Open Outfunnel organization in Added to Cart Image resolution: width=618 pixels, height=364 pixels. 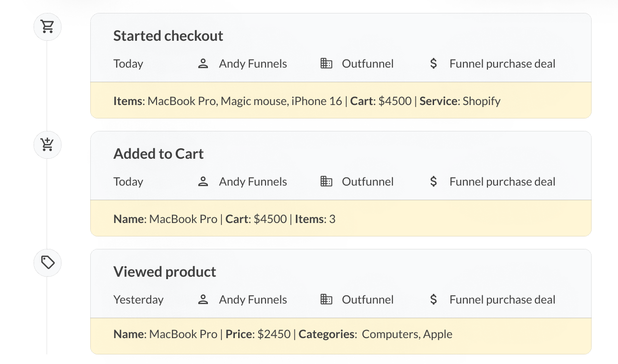(x=367, y=182)
